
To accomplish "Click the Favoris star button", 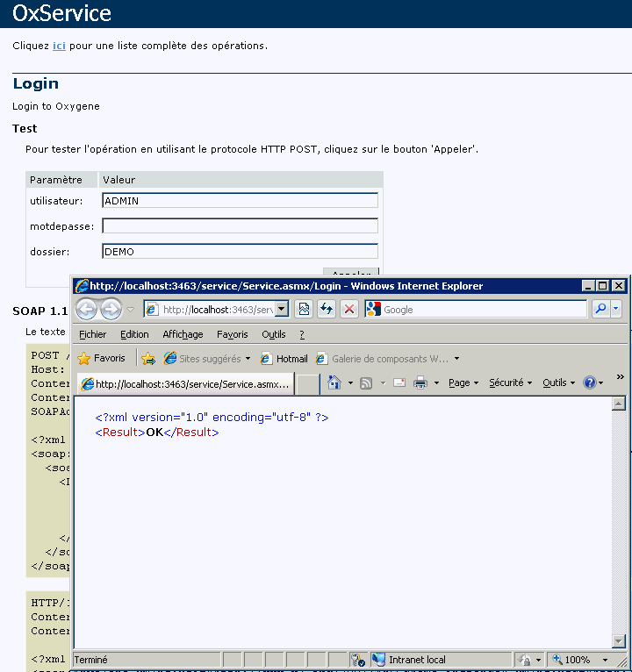I will 102,358.
